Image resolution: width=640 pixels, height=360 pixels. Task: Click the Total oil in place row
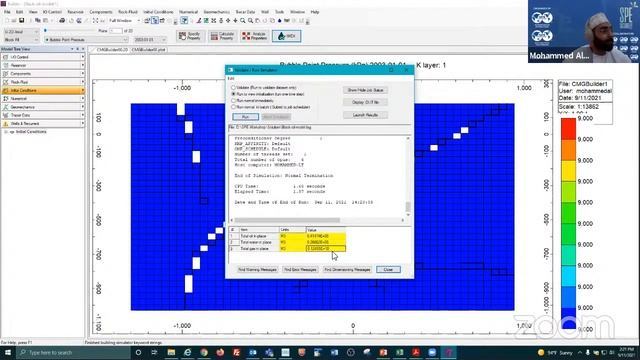287,236
